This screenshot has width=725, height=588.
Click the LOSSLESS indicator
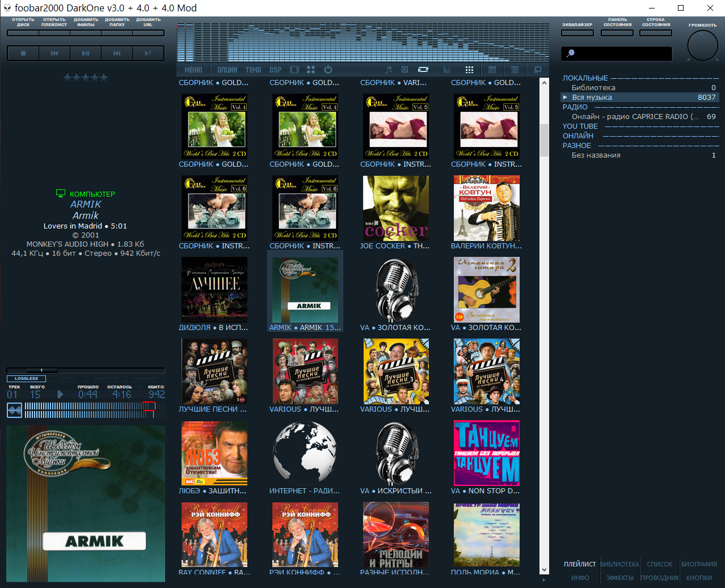pyautogui.click(x=26, y=378)
